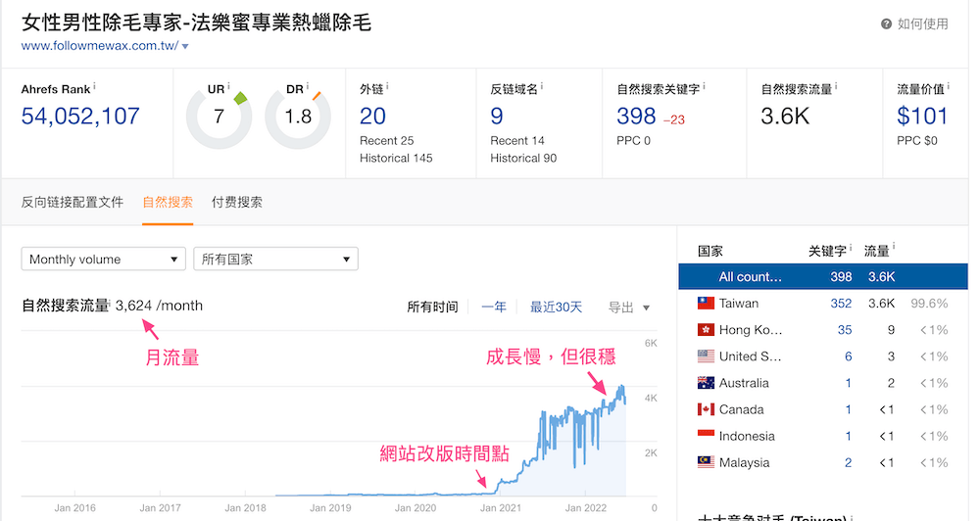Expand the URL dropdown arrow beside followmewax.com.tw
Viewport: 980px width, 521px height.
coord(185,46)
